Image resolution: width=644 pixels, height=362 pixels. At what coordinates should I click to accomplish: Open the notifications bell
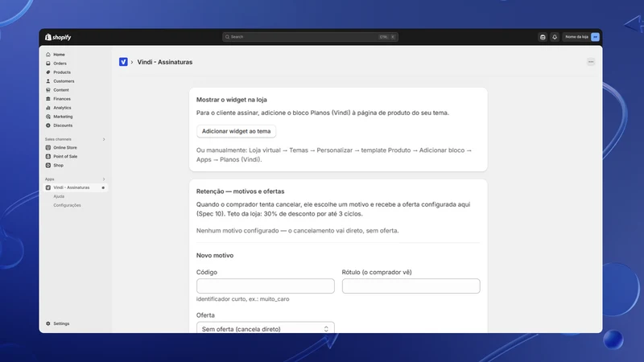pos(555,37)
